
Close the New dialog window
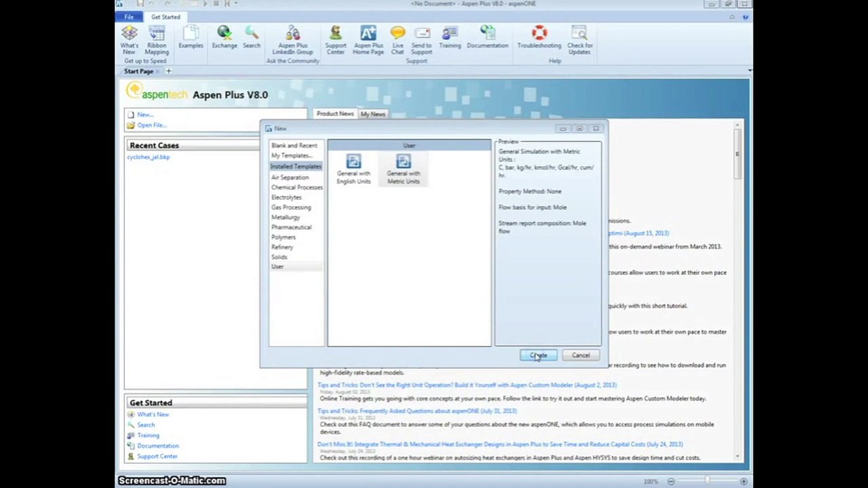595,129
